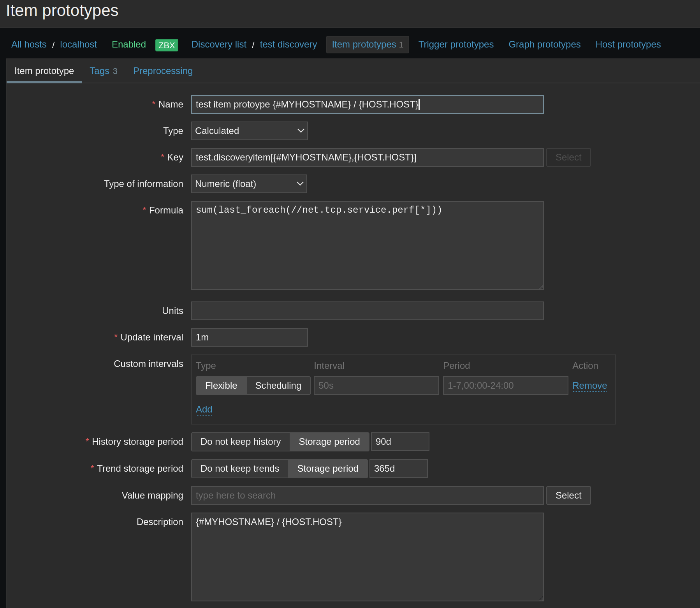Remove the custom interval row

[589, 386]
